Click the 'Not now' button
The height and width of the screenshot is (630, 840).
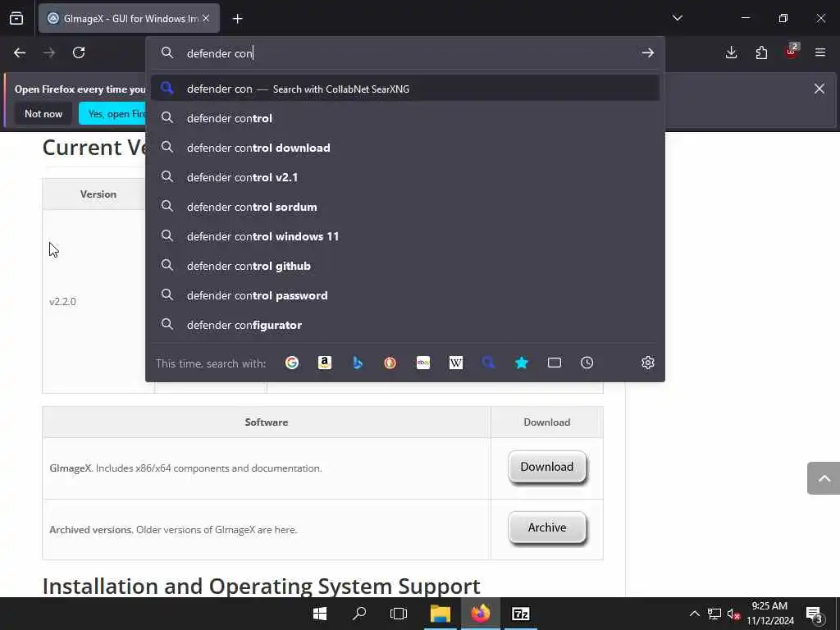[43, 113]
